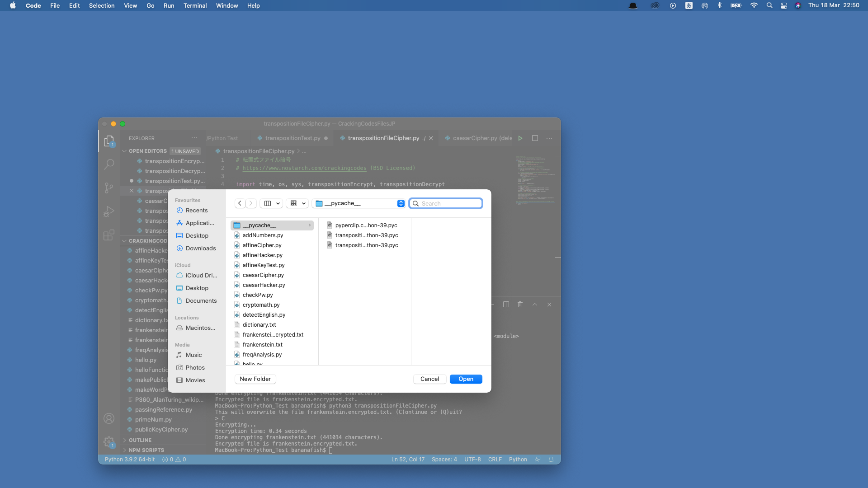Viewport: 868px width, 488px height.
Task: Select Downloads in dialog sidebar
Action: pos(197,249)
